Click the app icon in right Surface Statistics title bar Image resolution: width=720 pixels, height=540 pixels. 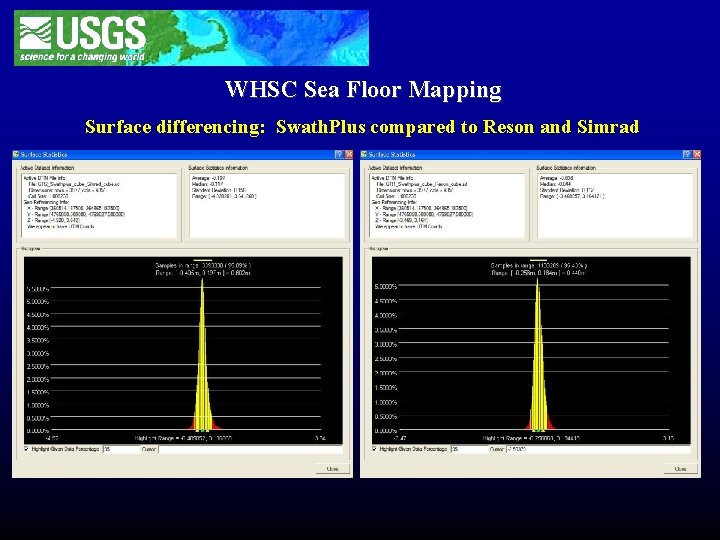tap(364, 154)
